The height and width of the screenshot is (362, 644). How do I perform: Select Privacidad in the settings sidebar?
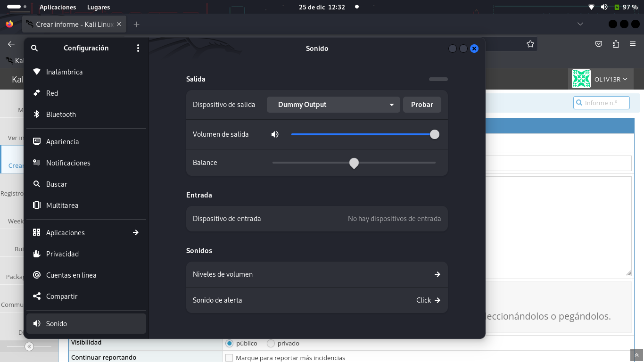click(62, 254)
